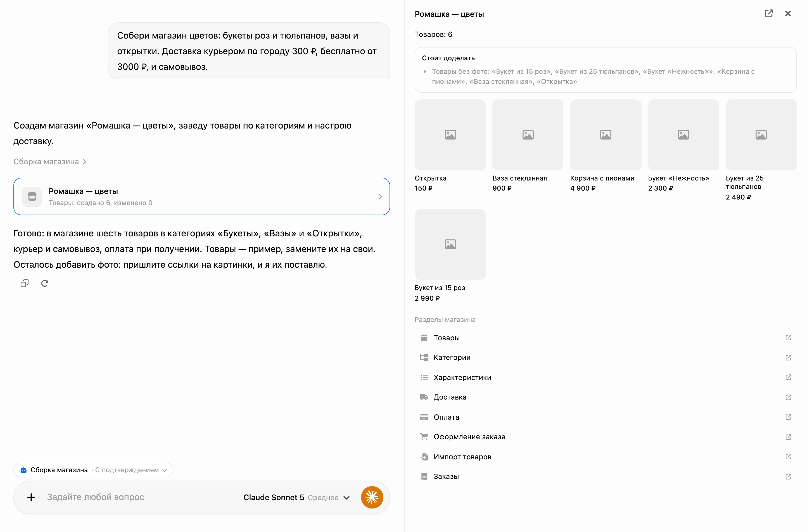
Task: Open the Сборка магазина mode dropdown
Action: [93, 470]
